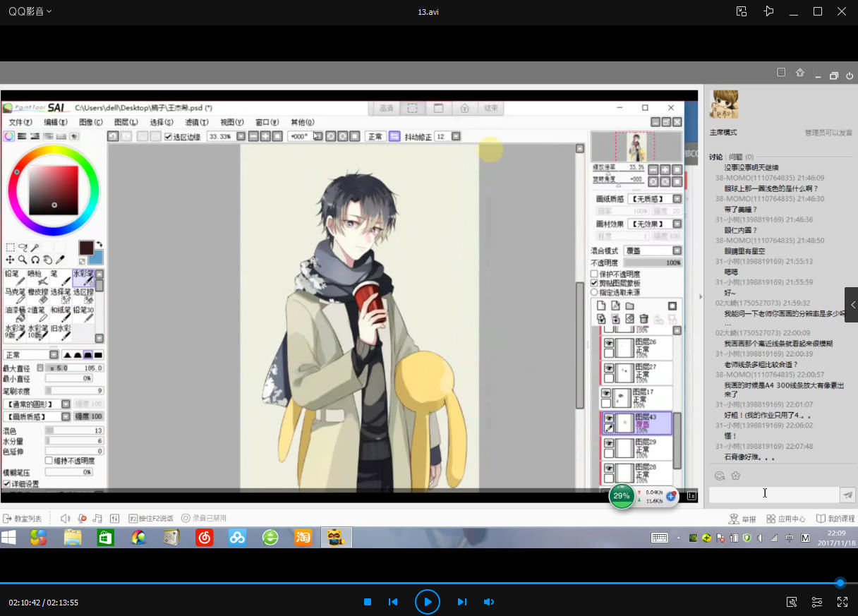Enter fullscreen mode in the player
Viewport: 858px width, 616px height.
(842, 602)
